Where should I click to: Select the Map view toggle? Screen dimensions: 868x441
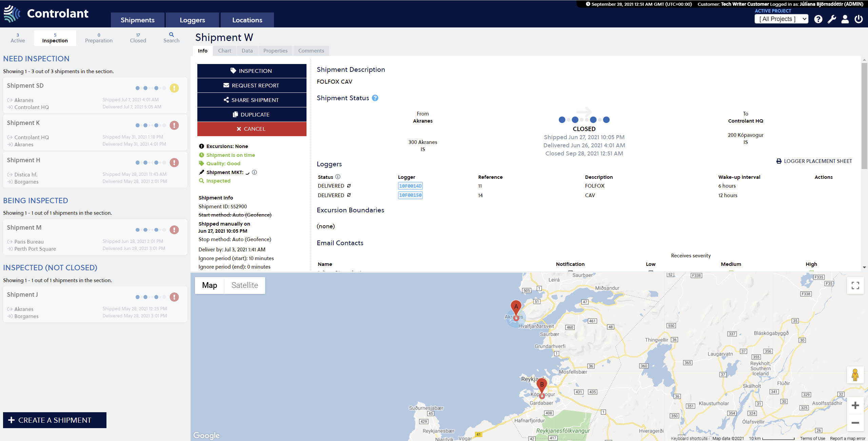(x=210, y=286)
